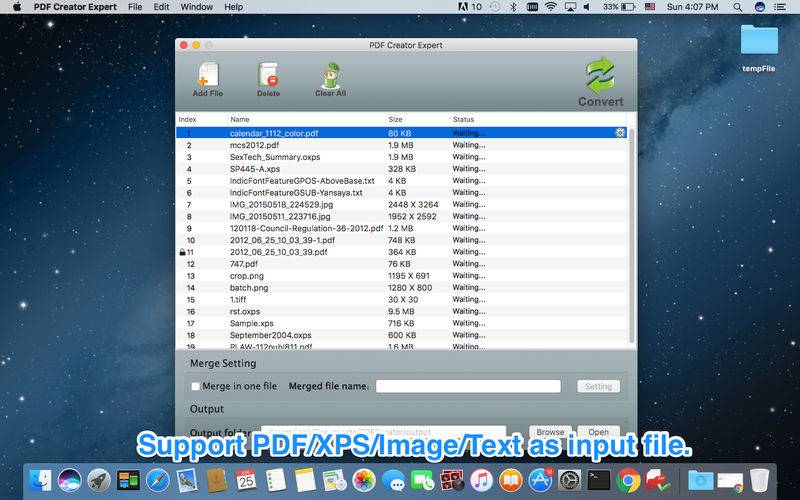Select the Sample.xps file row
This screenshot has width=800, height=500.
(x=402, y=323)
